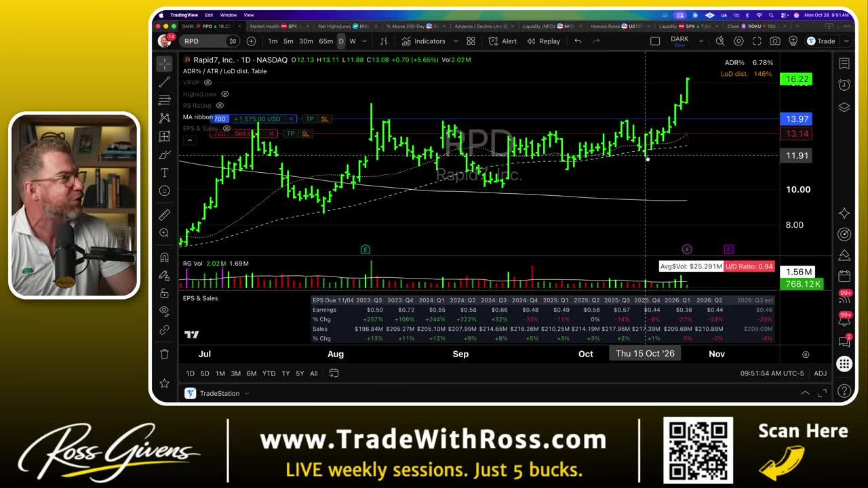This screenshot has width=868, height=488.
Task: Open the Fibonacci retracement tools
Action: pos(164,100)
